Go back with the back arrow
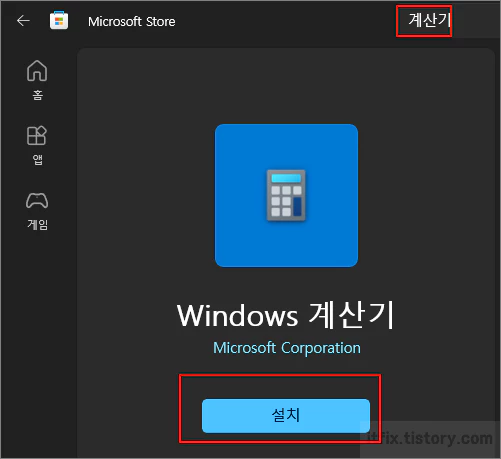Image resolution: width=501 pixels, height=459 pixels. point(23,21)
